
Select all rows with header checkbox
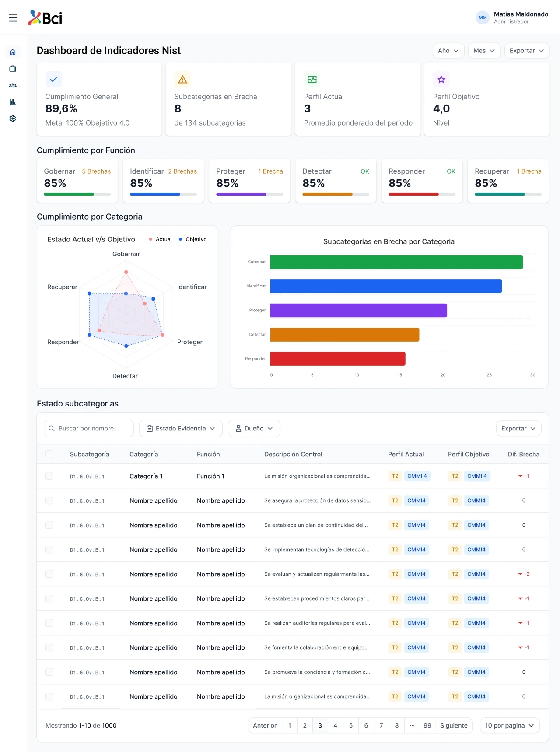pyautogui.click(x=49, y=454)
